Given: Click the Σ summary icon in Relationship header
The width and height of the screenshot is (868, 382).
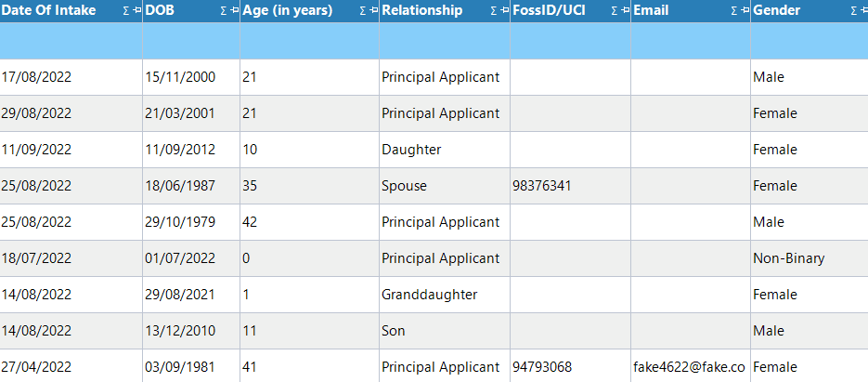Looking at the screenshot, I should tap(493, 11).
